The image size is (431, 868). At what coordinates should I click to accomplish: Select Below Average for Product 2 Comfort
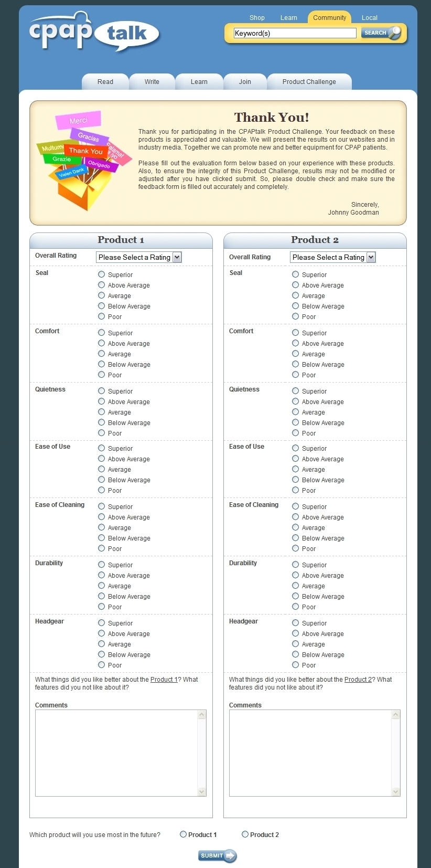pyautogui.click(x=296, y=364)
